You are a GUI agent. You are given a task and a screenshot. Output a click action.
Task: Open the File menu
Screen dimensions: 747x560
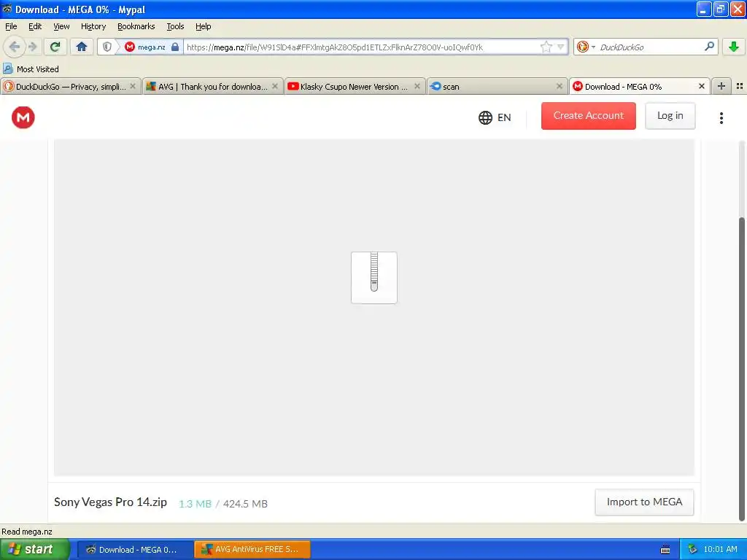pos(11,26)
